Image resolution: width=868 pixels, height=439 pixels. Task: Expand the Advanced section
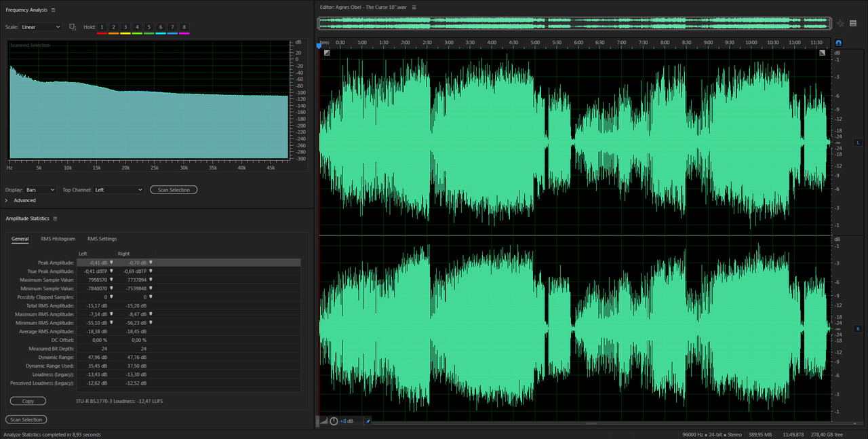[7, 200]
